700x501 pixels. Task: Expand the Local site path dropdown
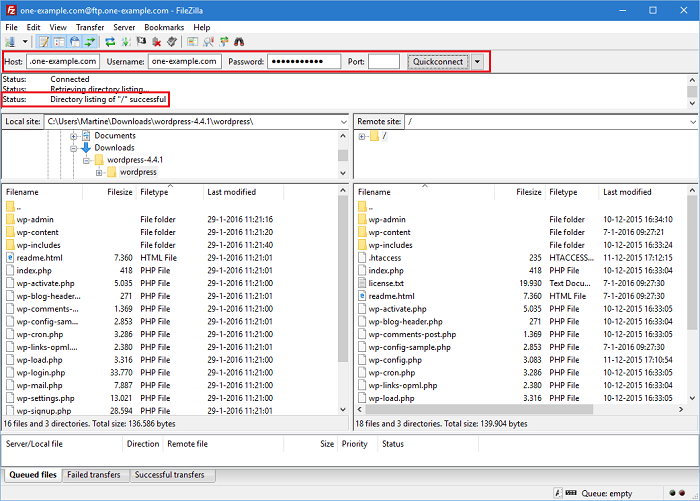[341, 121]
